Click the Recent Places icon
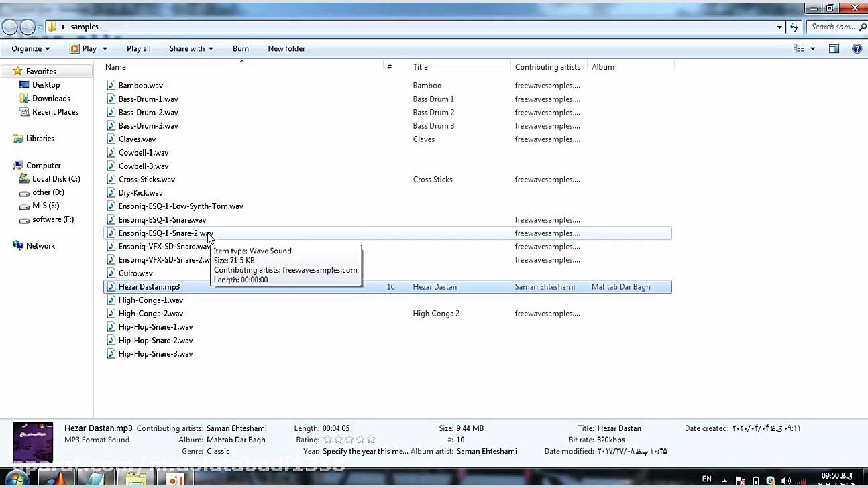Image resolution: width=868 pixels, height=488 pixels. pos(24,112)
